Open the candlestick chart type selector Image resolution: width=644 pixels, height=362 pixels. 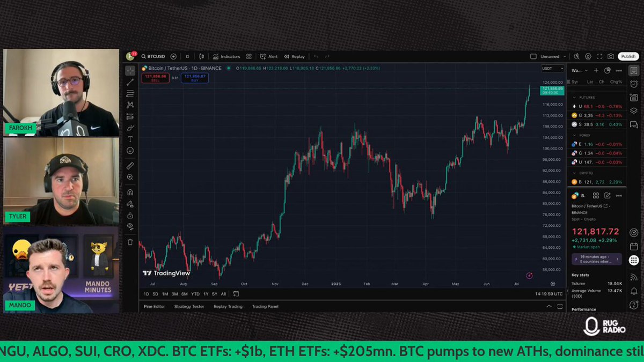click(x=202, y=56)
